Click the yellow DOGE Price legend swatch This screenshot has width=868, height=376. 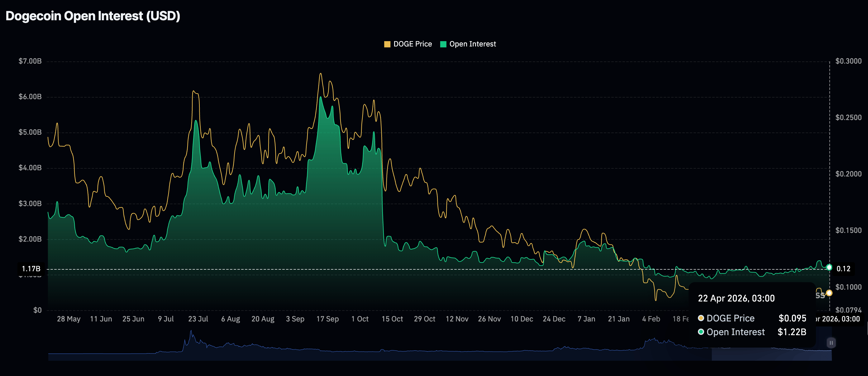click(x=387, y=44)
